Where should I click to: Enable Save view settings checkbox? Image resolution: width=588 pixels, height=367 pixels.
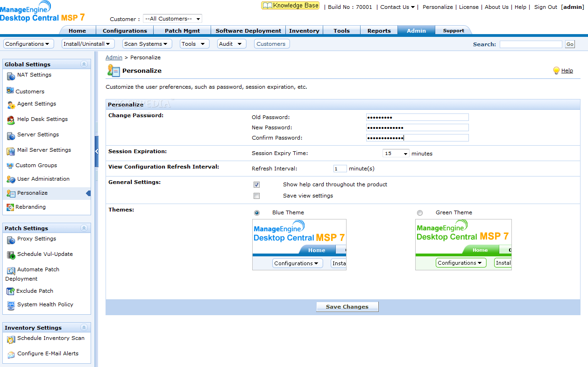(256, 196)
